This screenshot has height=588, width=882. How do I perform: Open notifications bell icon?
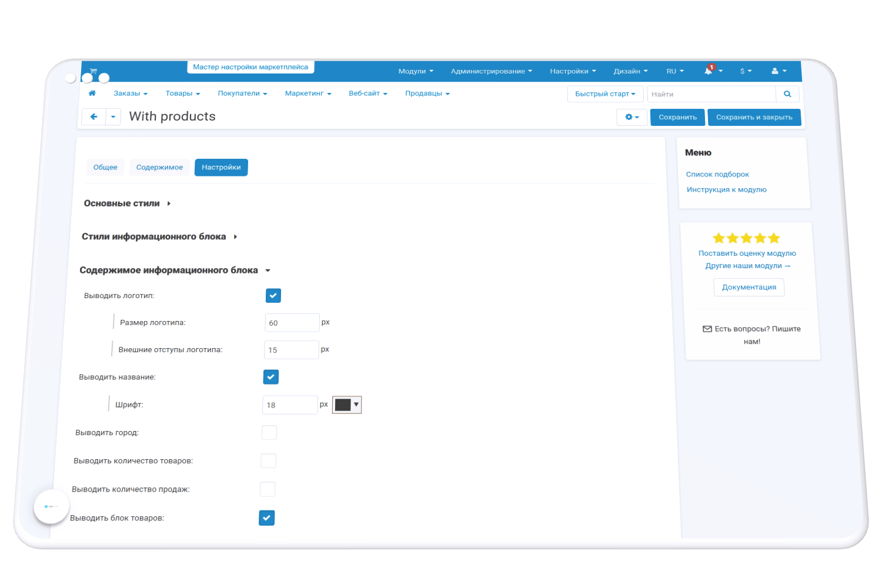pyautogui.click(x=709, y=71)
